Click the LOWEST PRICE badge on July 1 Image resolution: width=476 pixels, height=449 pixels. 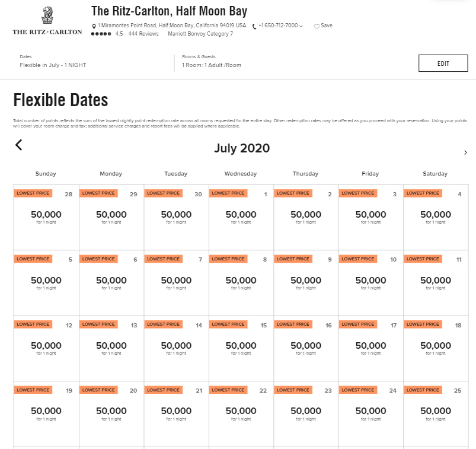click(x=228, y=193)
